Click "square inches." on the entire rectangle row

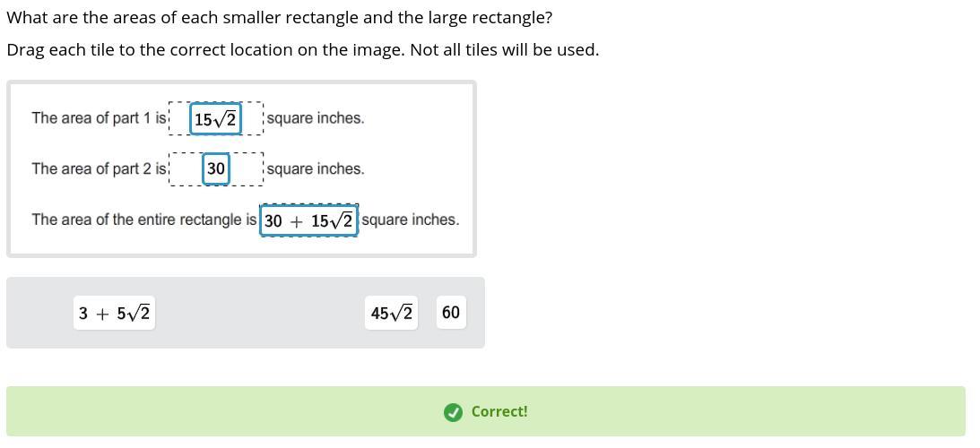tap(411, 220)
